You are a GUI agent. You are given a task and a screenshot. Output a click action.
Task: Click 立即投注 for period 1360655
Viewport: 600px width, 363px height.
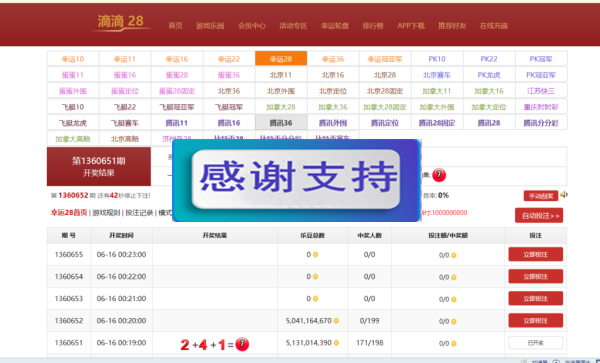click(535, 254)
